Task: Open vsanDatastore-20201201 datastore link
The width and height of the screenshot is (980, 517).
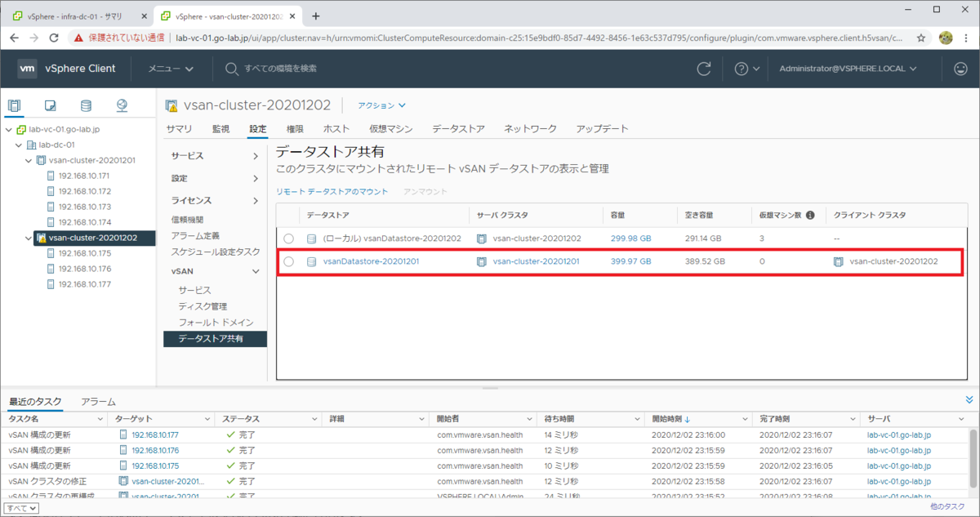Action: (372, 261)
